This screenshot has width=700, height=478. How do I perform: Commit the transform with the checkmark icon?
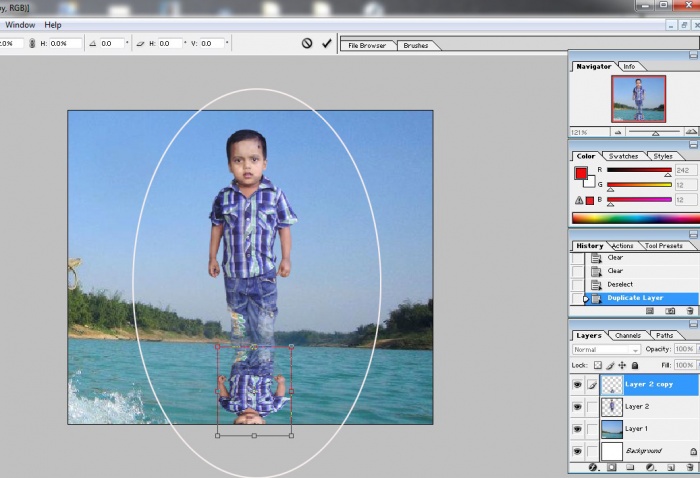[326, 44]
